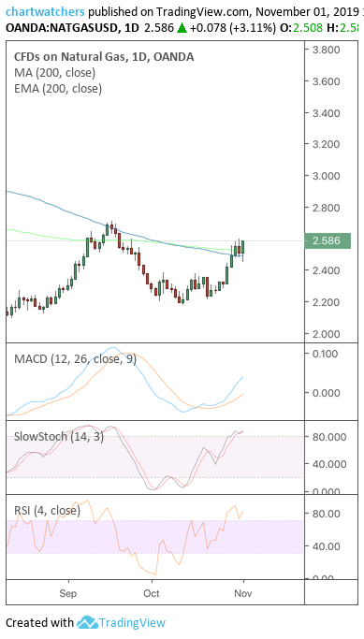
Task: Select the RSI (4, close) label
Action: [47, 510]
